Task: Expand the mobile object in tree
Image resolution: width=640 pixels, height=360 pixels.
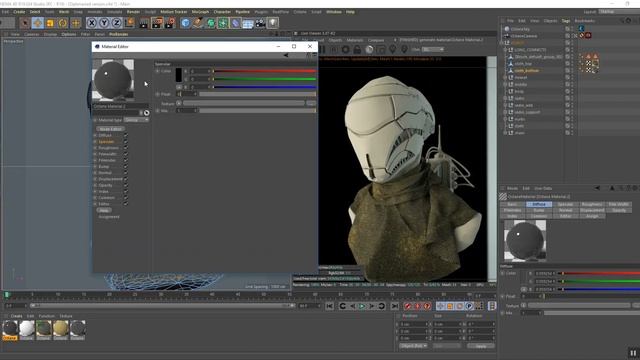Action: coord(505,84)
